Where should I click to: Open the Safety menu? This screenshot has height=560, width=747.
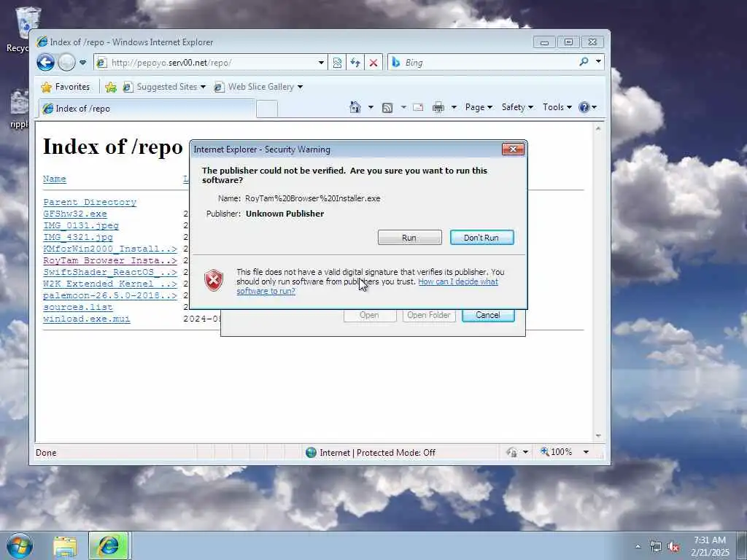(517, 107)
